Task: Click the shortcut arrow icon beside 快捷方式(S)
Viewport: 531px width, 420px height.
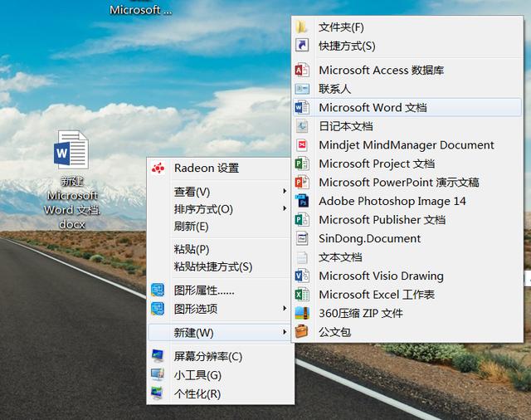Action: [302, 46]
